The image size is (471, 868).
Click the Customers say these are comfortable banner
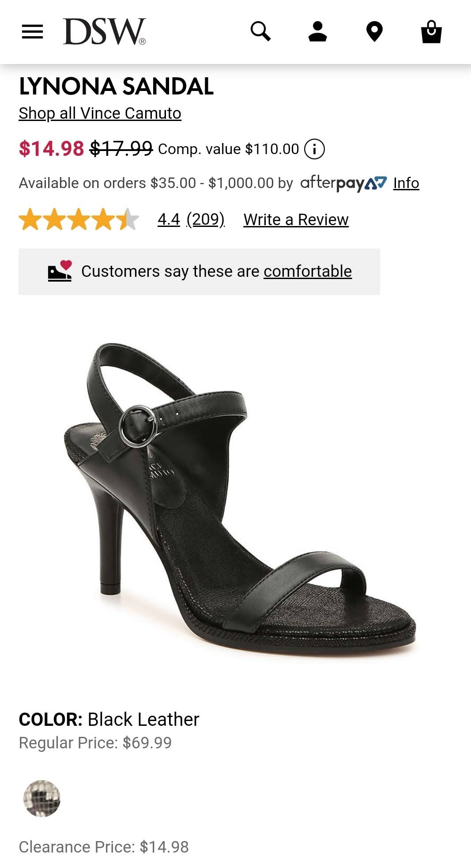pos(199,272)
